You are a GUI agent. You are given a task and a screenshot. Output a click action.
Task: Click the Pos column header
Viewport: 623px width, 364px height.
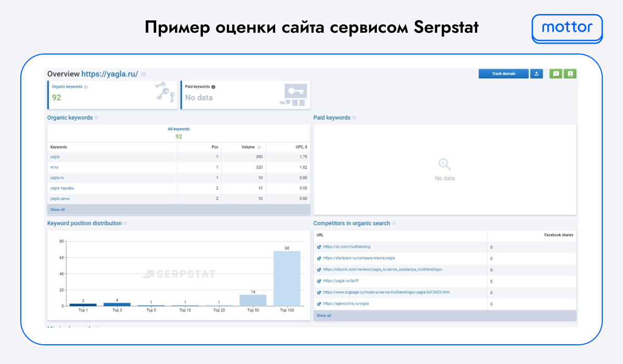[x=215, y=147]
